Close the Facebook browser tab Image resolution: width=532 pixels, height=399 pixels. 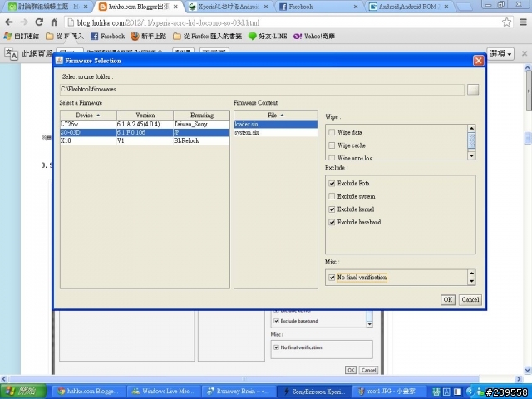point(356,7)
